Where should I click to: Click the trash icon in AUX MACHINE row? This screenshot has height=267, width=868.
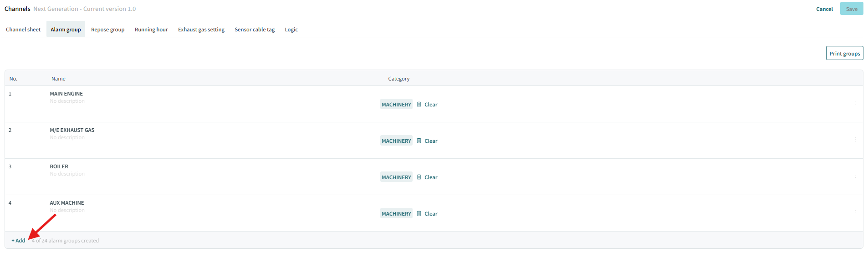click(419, 213)
